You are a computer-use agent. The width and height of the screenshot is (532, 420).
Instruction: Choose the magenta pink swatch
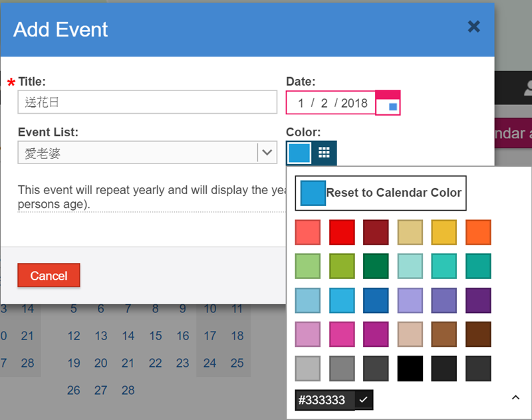342,334
